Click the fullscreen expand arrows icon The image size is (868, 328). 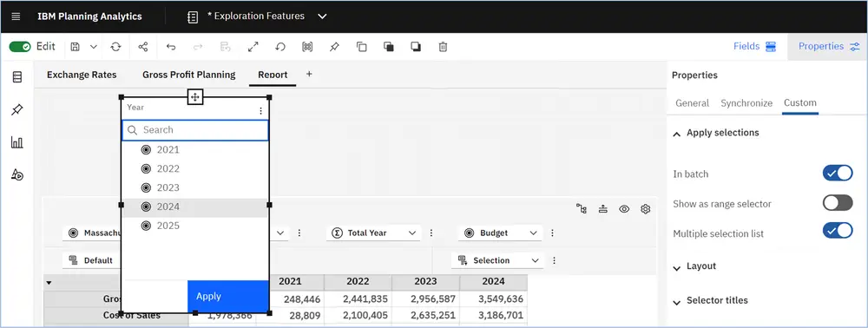pyautogui.click(x=253, y=47)
